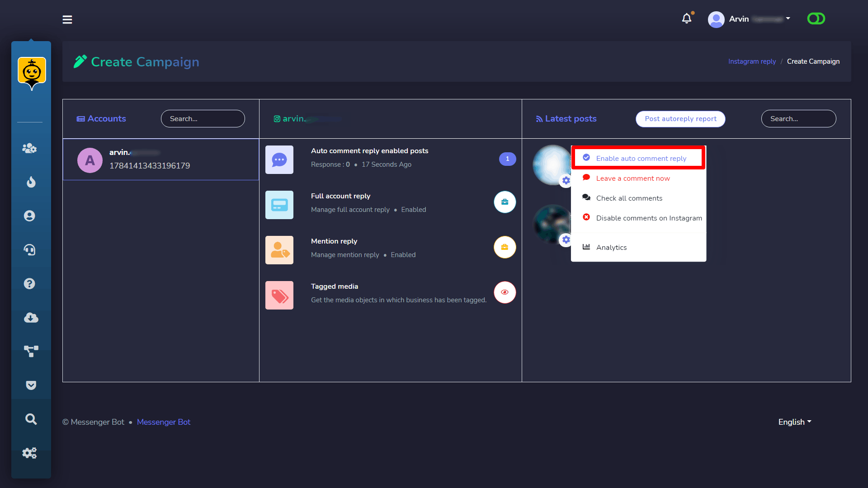Click the Accounts search input field
The image size is (868, 488).
(203, 118)
